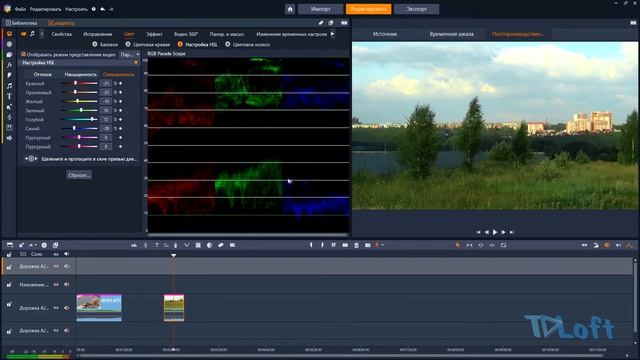Click the Сбросить button
Image resolution: width=640 pixels, height=360 pixels.
[79, 175]
